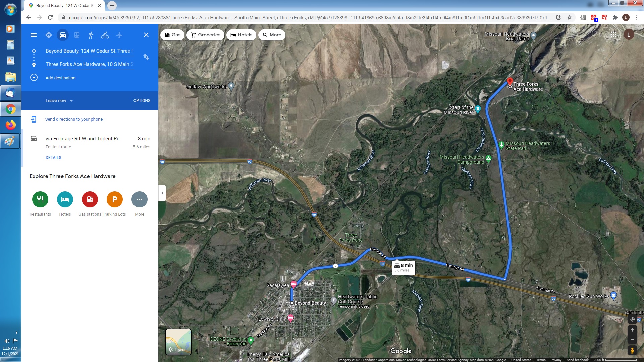The width and height of the screenshot is (644, 362).
Task: Click Add destination
Action: click(x=60, y=78)
